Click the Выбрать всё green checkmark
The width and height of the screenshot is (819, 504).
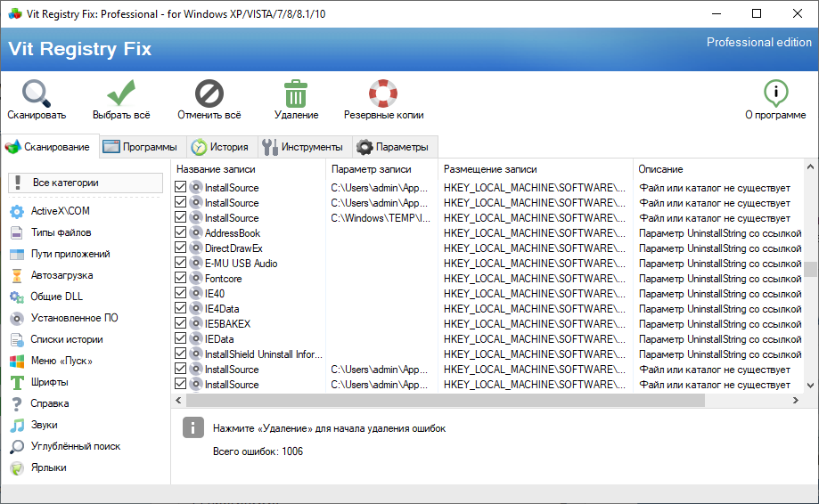coord(121,93)
